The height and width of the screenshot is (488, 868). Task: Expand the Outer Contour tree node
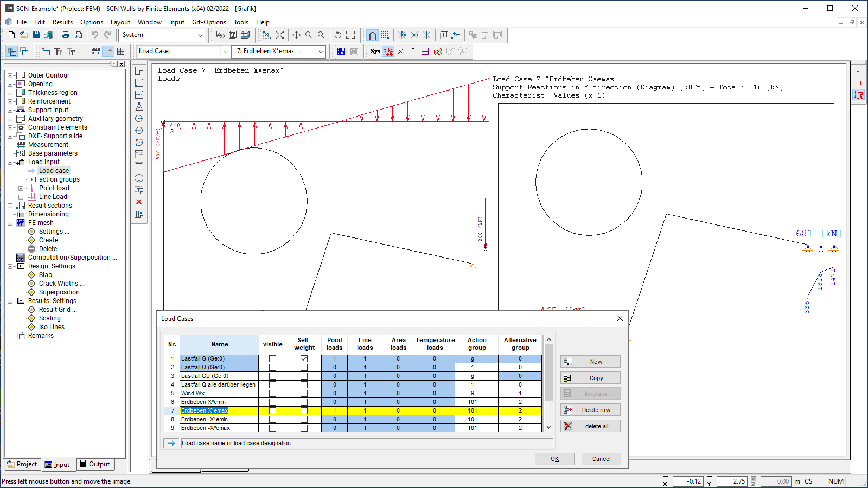pos(10,75)
